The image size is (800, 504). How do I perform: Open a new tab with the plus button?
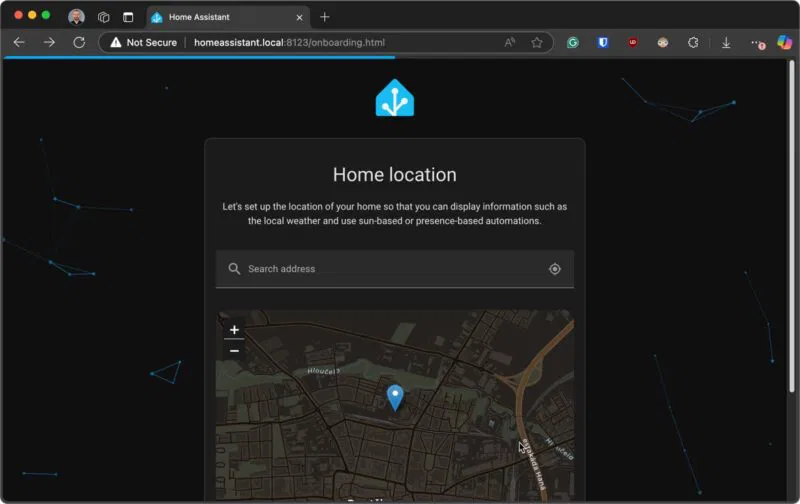(324, 17)
